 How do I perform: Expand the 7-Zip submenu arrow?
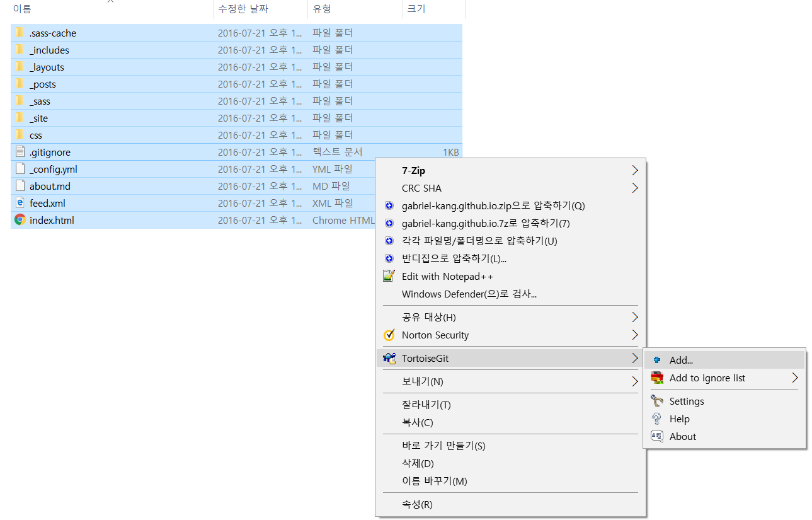click(634, 171)
